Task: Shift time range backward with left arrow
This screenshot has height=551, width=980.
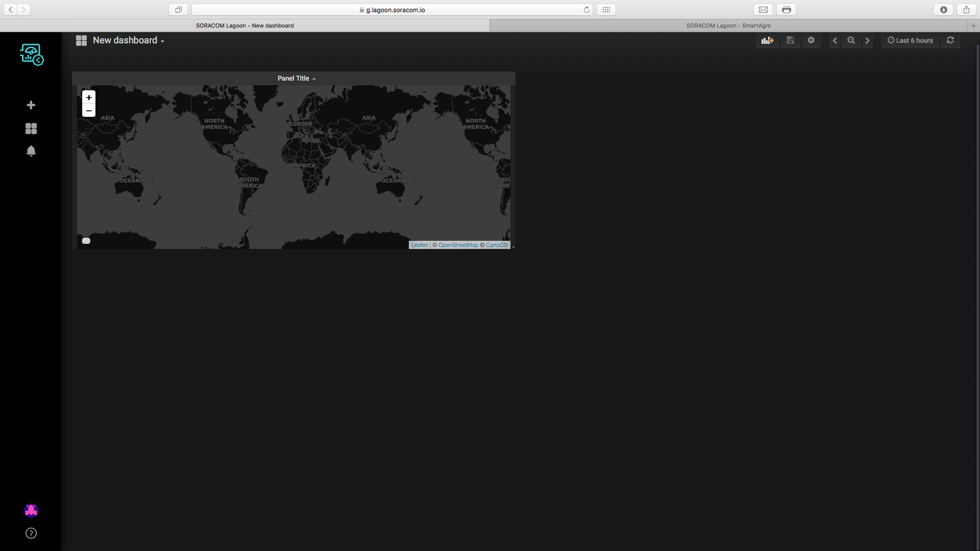Action: point(835,40)
